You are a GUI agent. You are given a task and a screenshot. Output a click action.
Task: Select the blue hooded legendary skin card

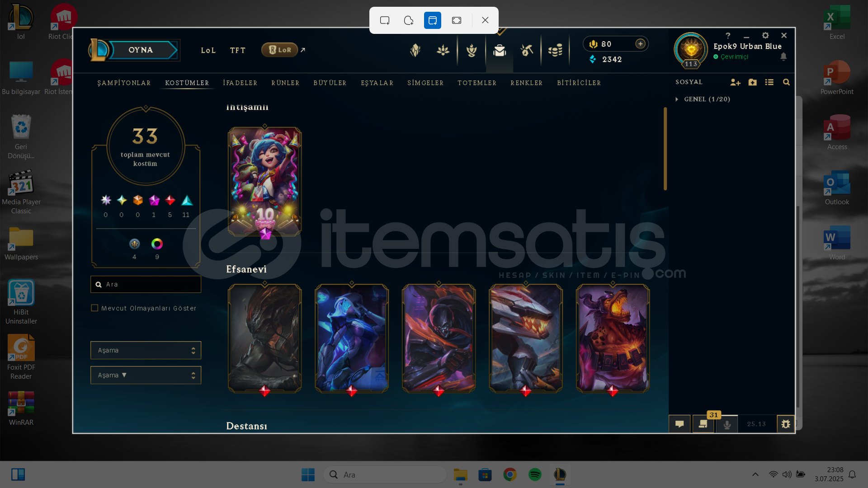[x=352, y=338]
